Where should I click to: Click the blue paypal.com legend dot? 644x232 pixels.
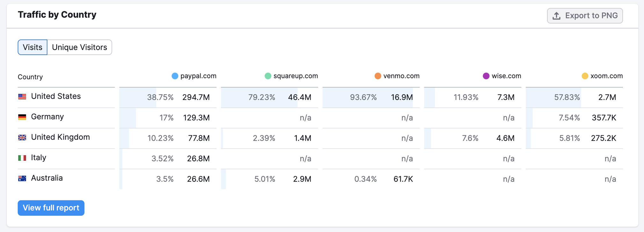175,76
